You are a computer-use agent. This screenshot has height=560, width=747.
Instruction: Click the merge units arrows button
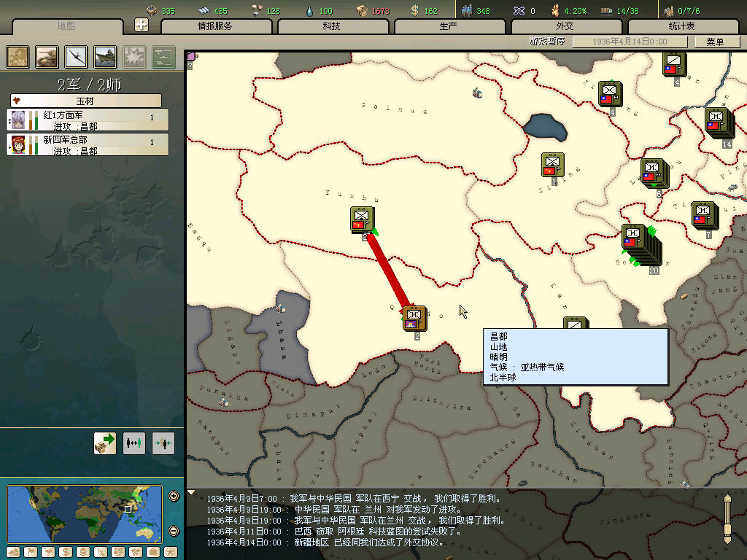pos(163,443)
